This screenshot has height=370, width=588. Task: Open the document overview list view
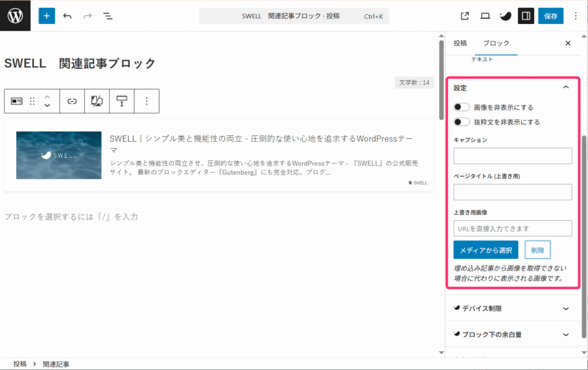click(107, 15)
